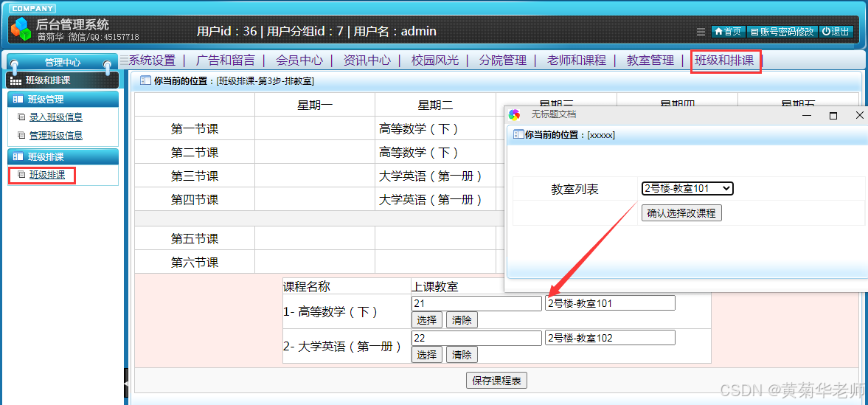Close the 无标题文档 popup window
868x405 pixels.
pos(859,115)
